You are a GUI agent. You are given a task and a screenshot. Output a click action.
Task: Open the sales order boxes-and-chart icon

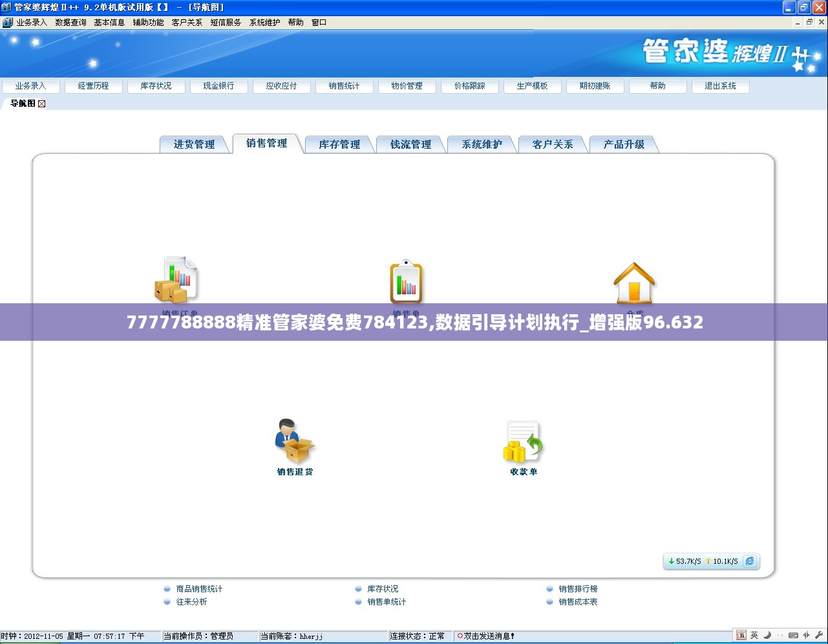(x=176, y=280)
